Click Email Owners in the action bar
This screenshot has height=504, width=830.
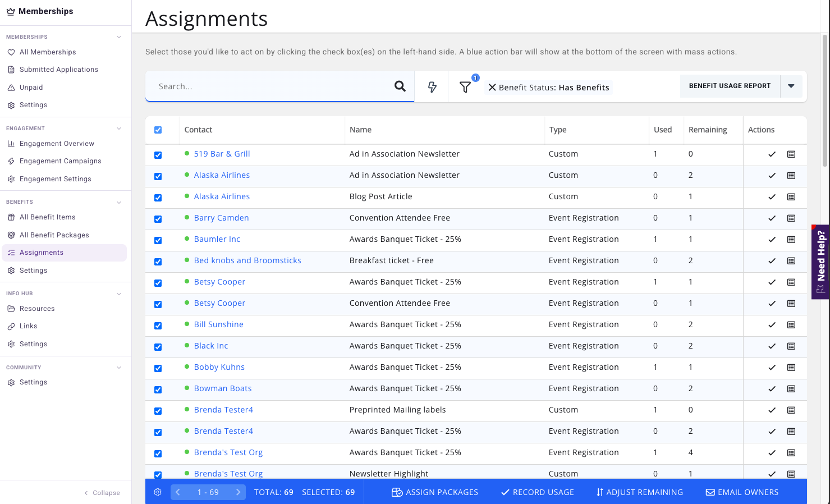[x=742, y=492]
